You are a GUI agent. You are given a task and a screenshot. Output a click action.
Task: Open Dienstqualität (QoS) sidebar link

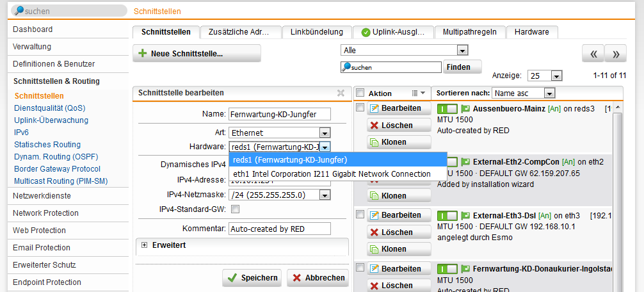[50, 108]
